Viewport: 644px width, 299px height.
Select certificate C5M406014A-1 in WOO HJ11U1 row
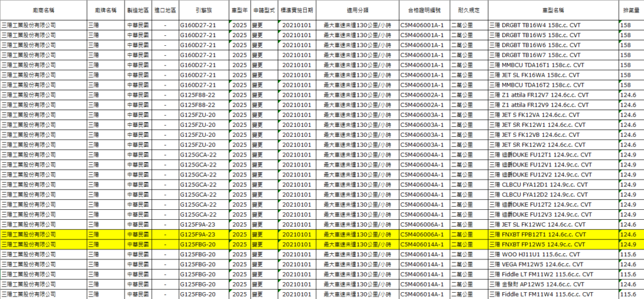pos(425,254)
